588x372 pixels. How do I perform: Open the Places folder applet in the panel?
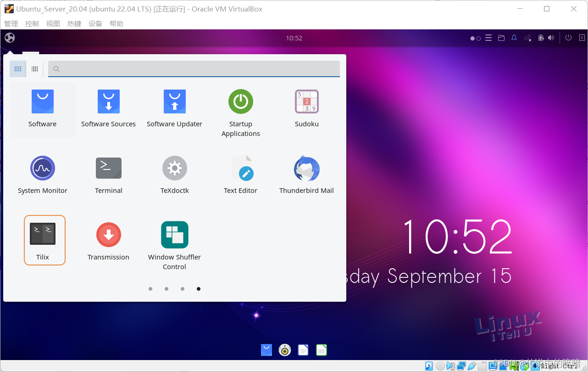501,38
